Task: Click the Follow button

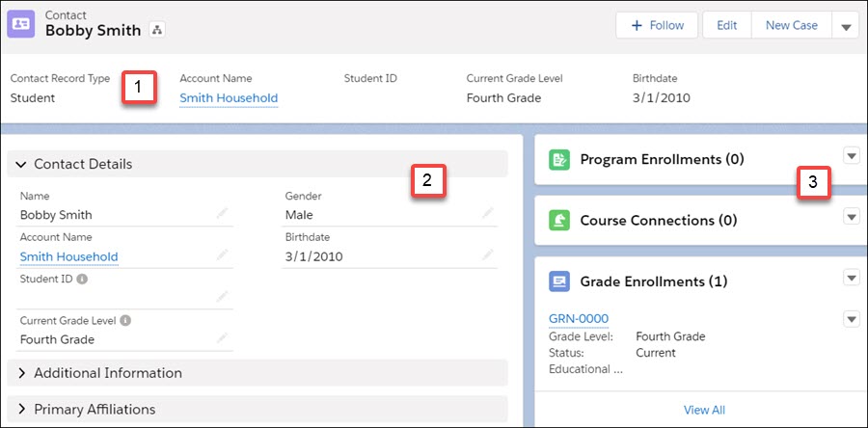Action: [657, 26]
